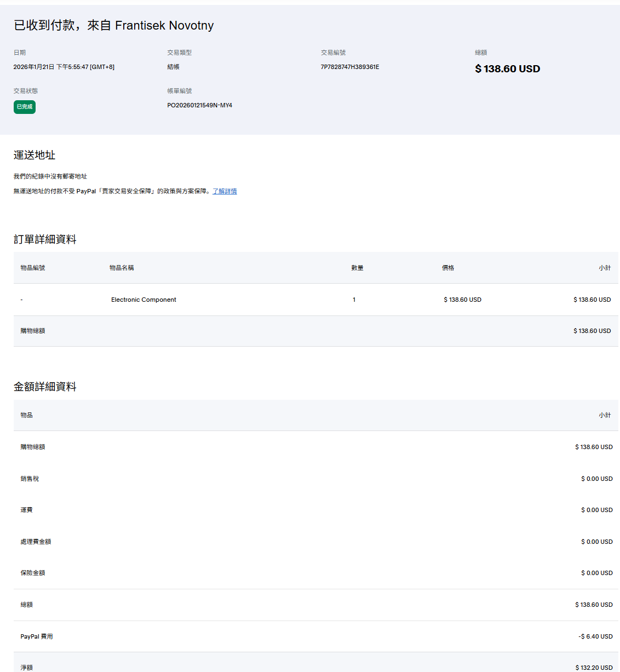The image size is (620, 672).
Task: Click the green 已完成 status badge
Action: (x=25, y=107)
